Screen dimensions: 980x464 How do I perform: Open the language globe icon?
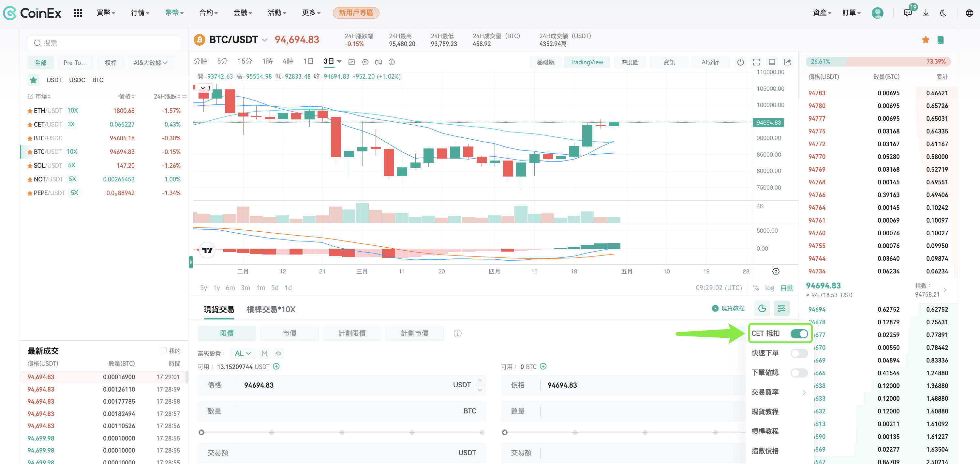click(x=969, y=13)
